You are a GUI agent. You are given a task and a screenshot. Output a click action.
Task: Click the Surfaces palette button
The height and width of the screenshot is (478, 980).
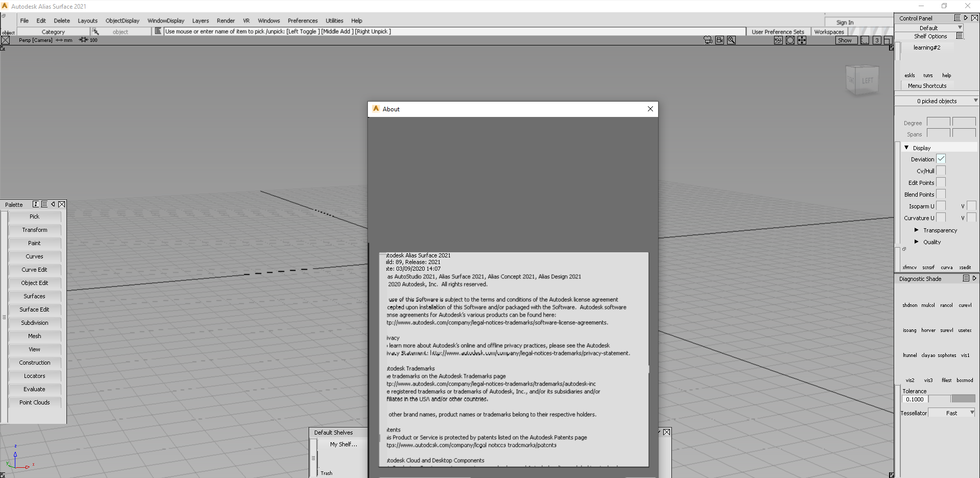[34, 296]
